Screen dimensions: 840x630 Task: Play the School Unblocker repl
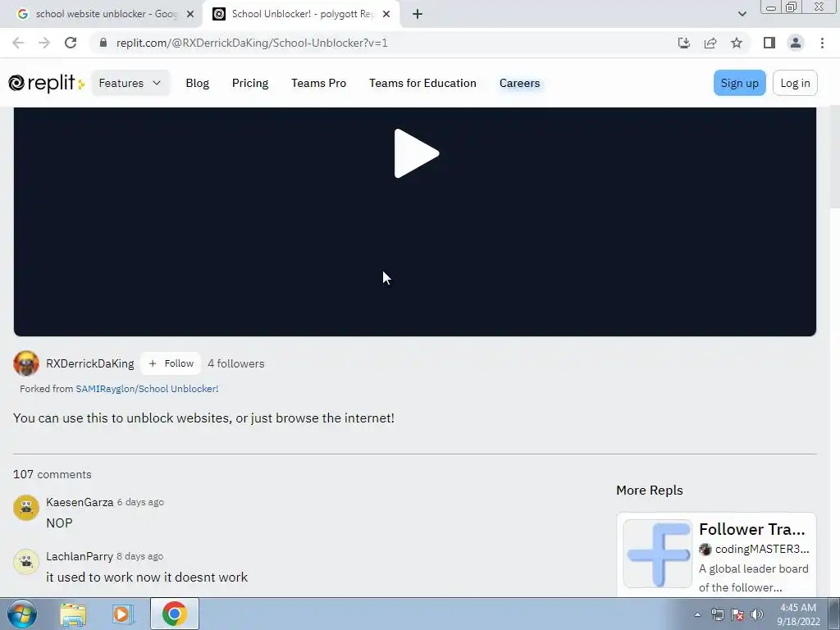[416, 153]
